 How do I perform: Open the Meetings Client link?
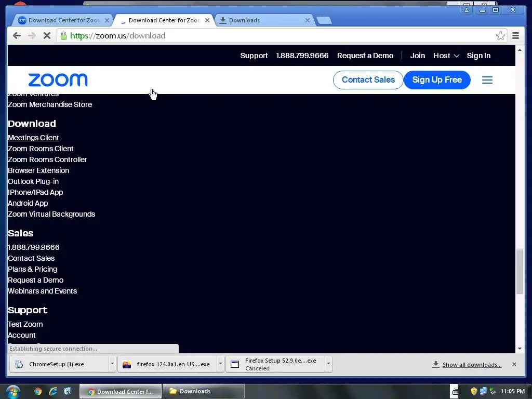pyautogui.click(x=33, y=138)
